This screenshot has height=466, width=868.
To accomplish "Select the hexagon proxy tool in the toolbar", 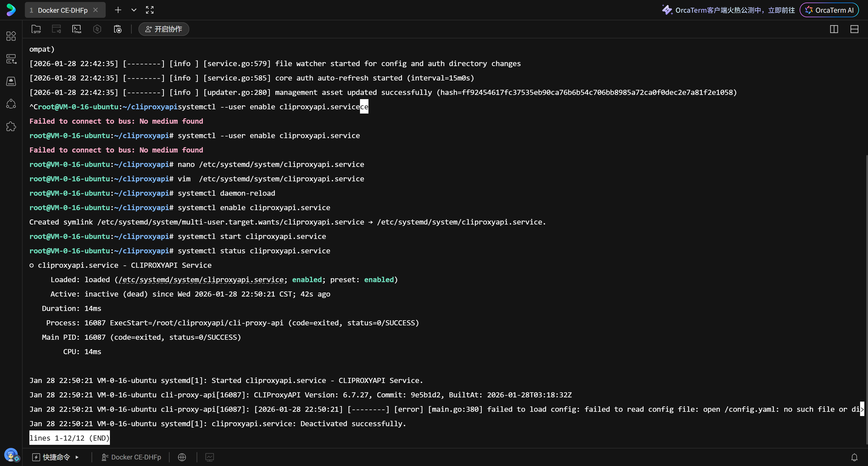I will point(97,29).
